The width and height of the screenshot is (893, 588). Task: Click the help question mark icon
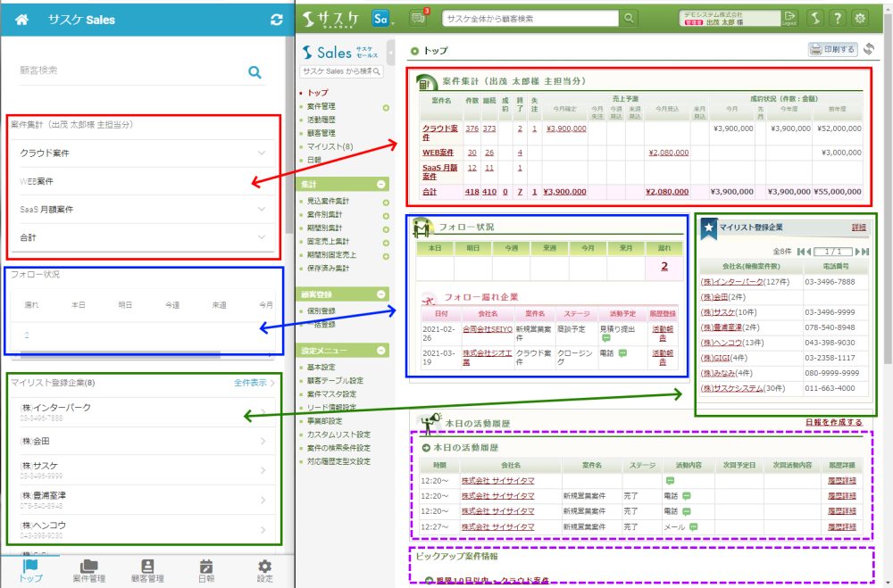pos(838,18)
